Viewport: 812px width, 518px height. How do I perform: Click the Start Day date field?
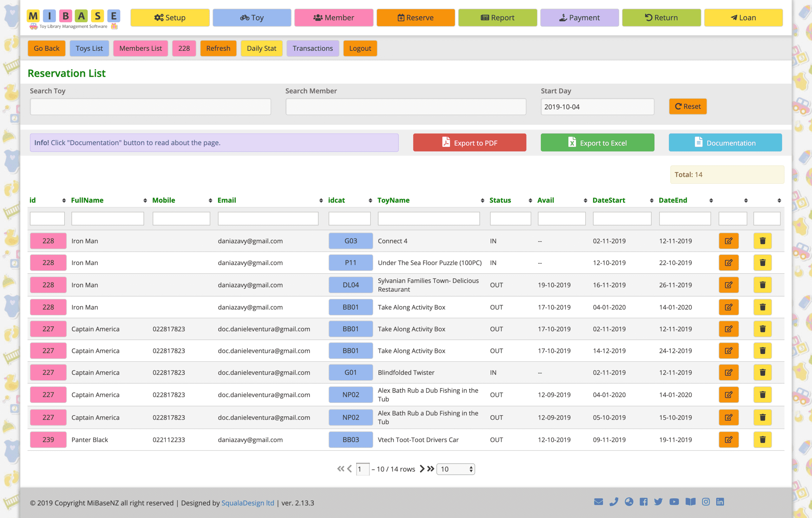(598, 107)
